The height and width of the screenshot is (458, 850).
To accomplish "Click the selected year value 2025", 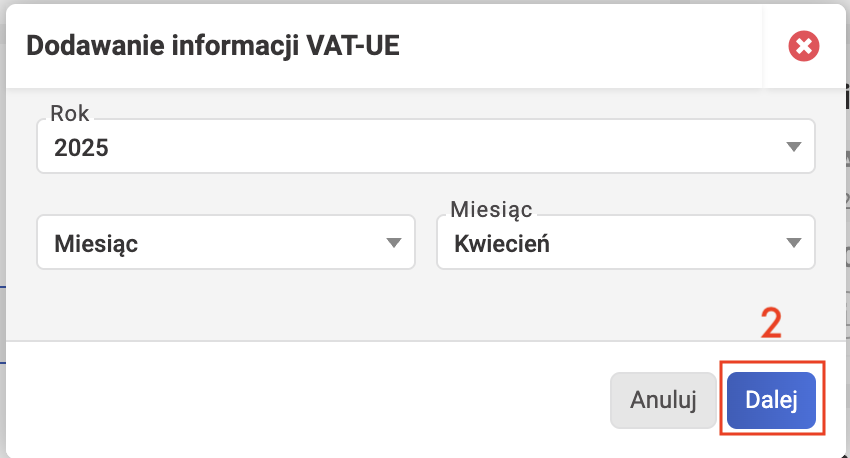I will coord(81,148).
